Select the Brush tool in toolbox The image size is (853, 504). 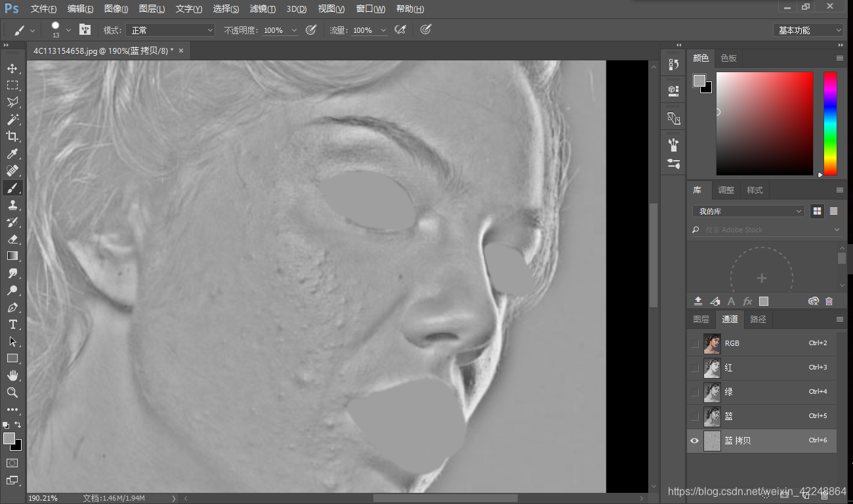(12, 188)
